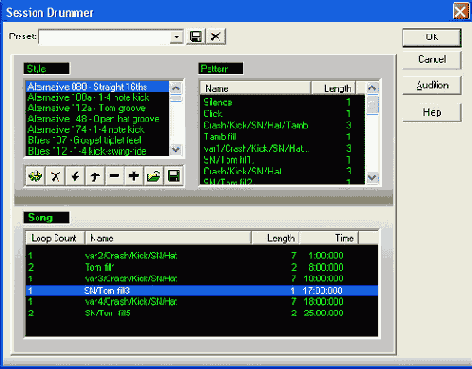Viewport: 472px width, 369px height.
Task: Click the open folder icon for song file
Action: (x=154, y=176)
